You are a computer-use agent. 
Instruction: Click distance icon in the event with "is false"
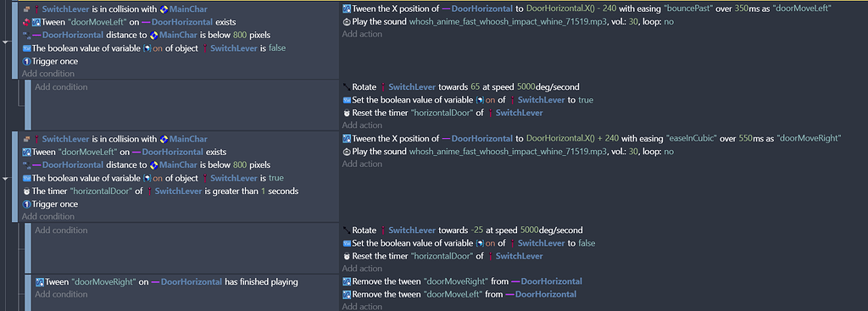click(26, 36)
